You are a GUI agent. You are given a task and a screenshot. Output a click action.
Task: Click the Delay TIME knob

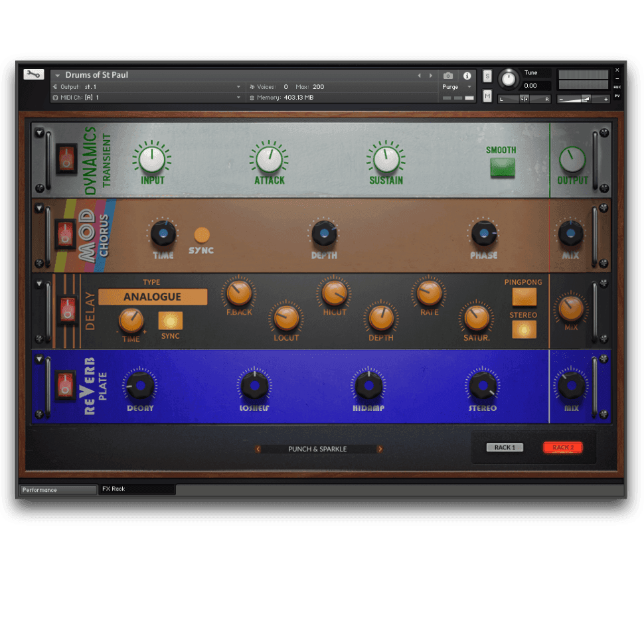131,321
